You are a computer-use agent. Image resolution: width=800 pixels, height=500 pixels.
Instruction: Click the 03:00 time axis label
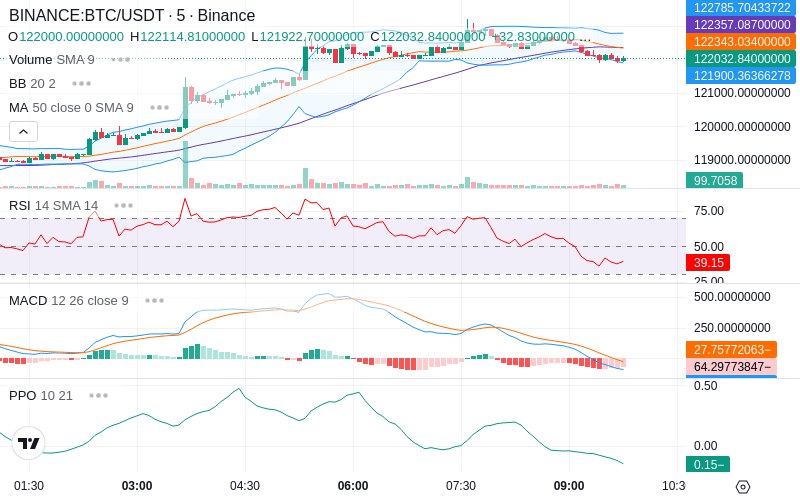click(x=137, y=486)
